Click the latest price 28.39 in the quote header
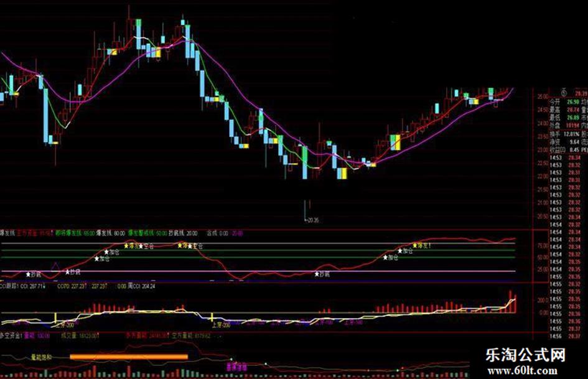The width and height of the screenshot is (588, 379). tap(581, 93)
